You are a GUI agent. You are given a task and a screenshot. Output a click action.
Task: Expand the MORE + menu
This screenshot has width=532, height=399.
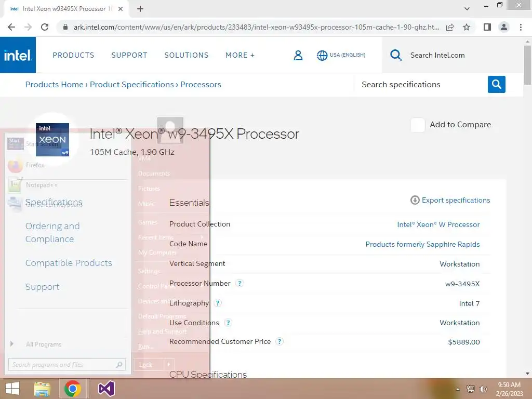240,55
